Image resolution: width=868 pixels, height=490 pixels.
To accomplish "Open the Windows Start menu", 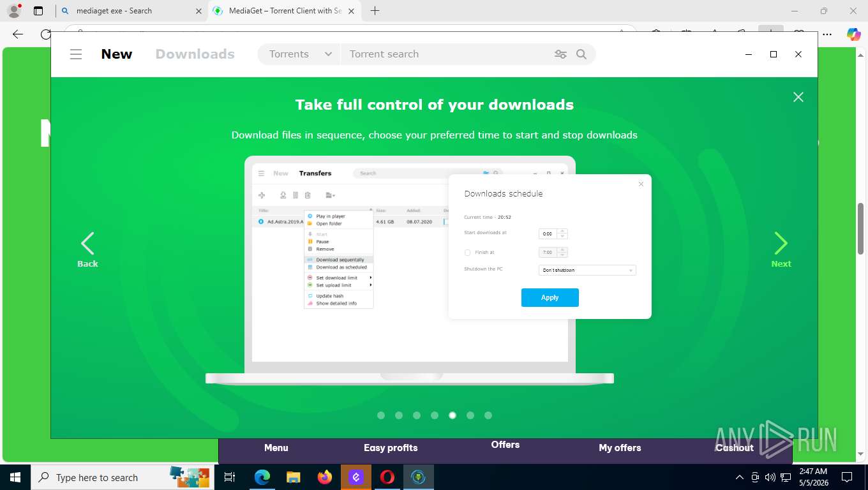I will point(15,477).
